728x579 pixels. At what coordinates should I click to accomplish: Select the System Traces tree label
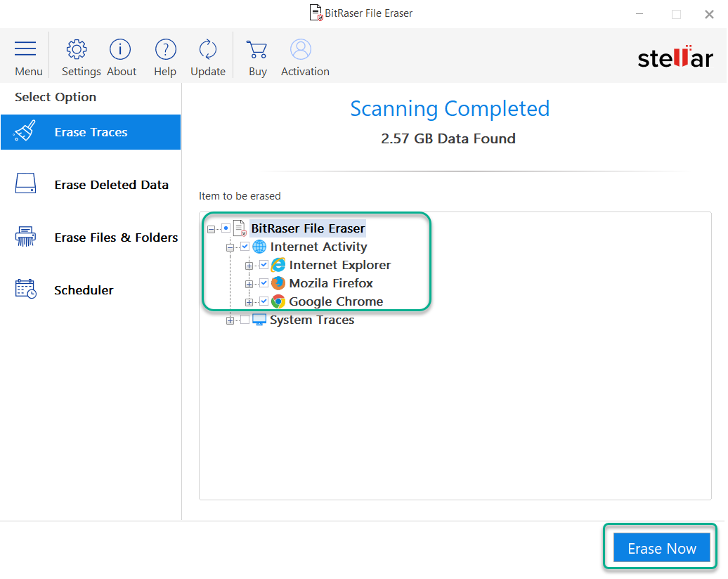click(x=312, y=320)
